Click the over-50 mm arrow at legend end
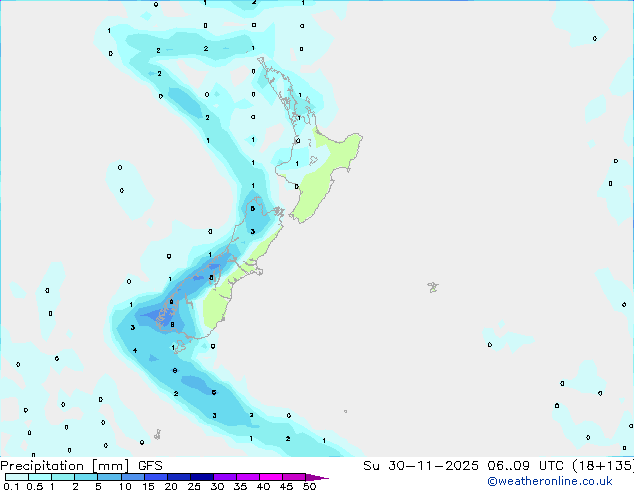 tap(317, 477)
